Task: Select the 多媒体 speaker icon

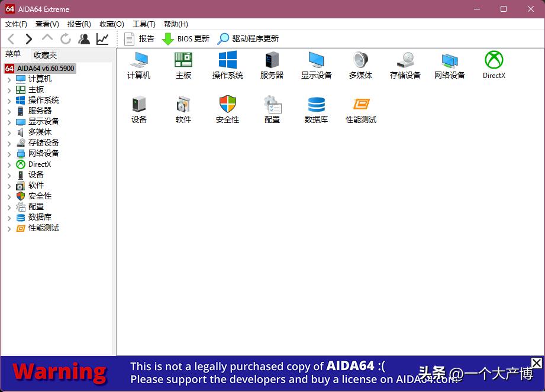Action: [360, 65]
